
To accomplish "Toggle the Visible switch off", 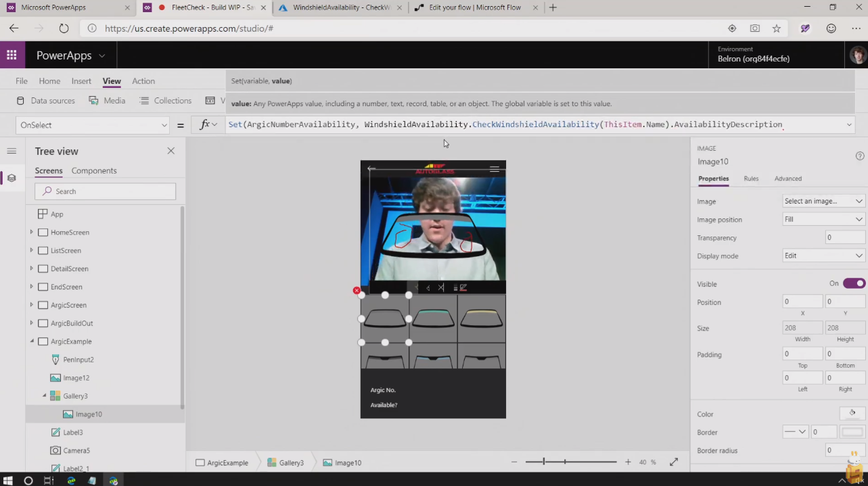I will (854, 283).
